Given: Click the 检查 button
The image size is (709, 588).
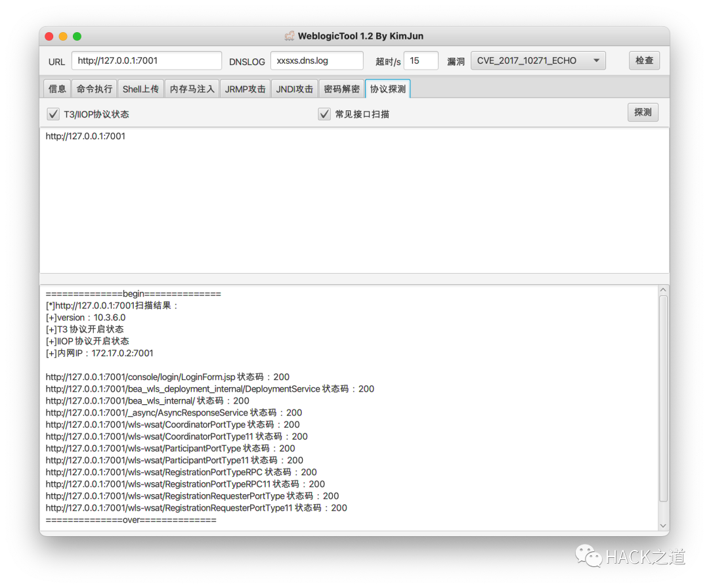Looking at the screenshot, I should (x=645, y=60).
